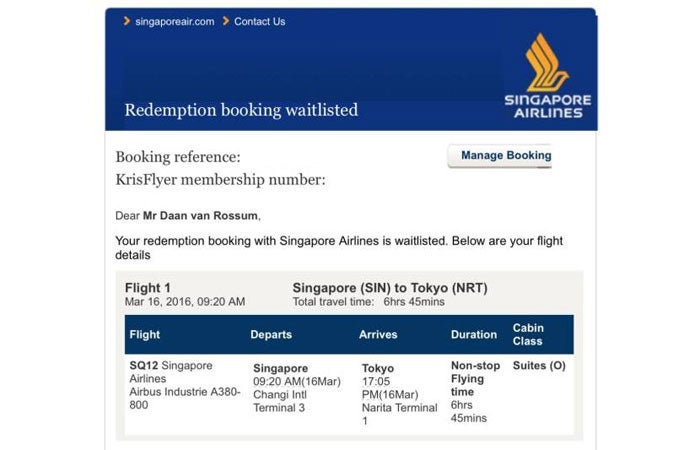Open the singaporeair.com link
The height and width of the screenshot is (450, 700).
(x=175, y=21)
